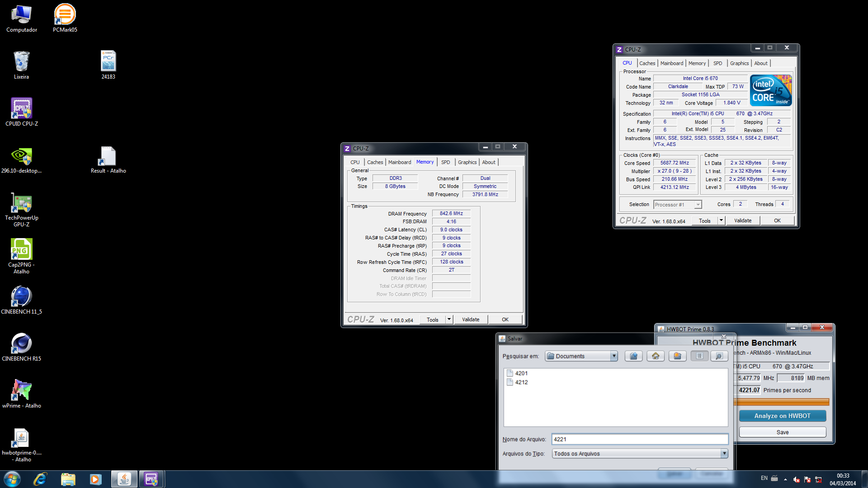Click Save in HWBOT Prime window

tap(783, 432)
